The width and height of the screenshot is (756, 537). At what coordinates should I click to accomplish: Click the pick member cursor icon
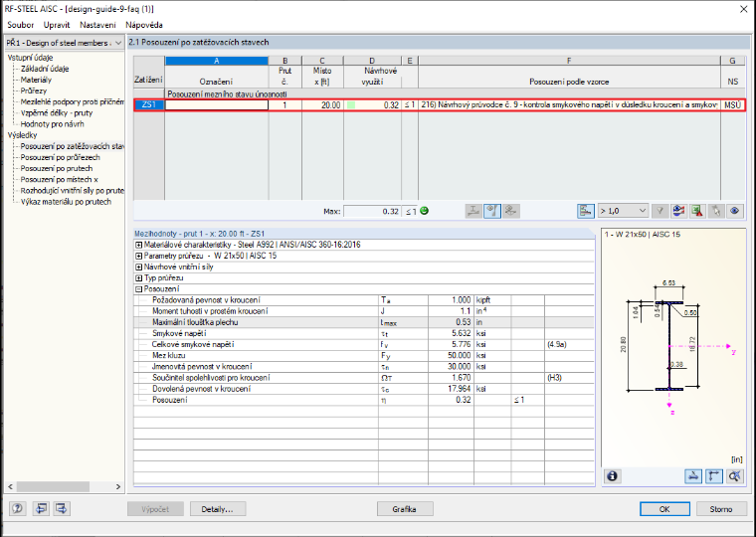(715, 211)
